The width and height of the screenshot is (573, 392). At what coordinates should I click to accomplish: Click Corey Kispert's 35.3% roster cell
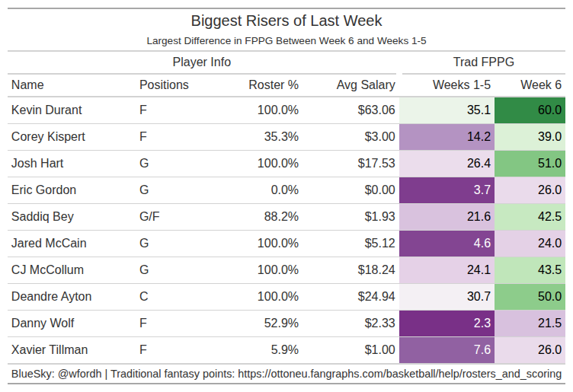pos(278,137)
